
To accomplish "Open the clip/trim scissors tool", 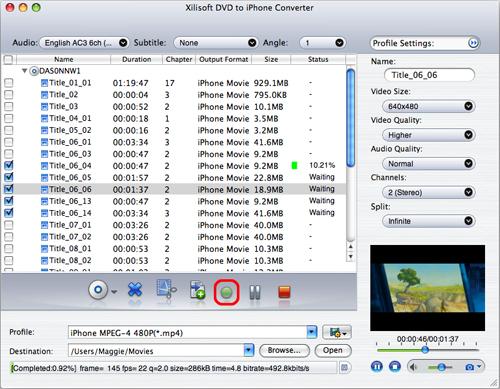I will [166, 290].
